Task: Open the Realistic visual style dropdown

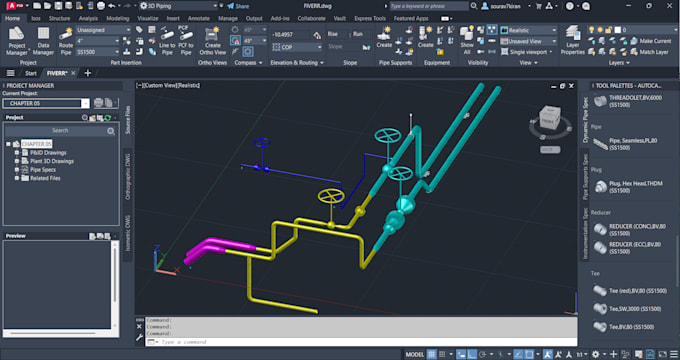Action: [x=528, y=30]
